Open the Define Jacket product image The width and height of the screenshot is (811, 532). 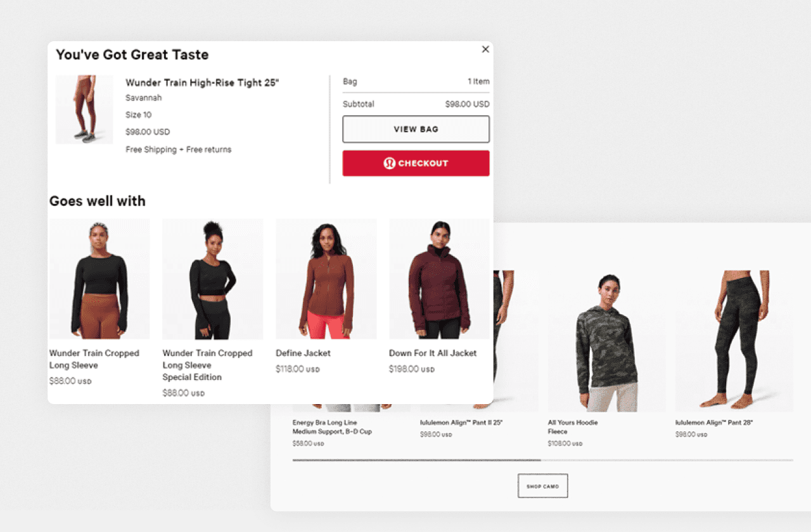(326, 279)
